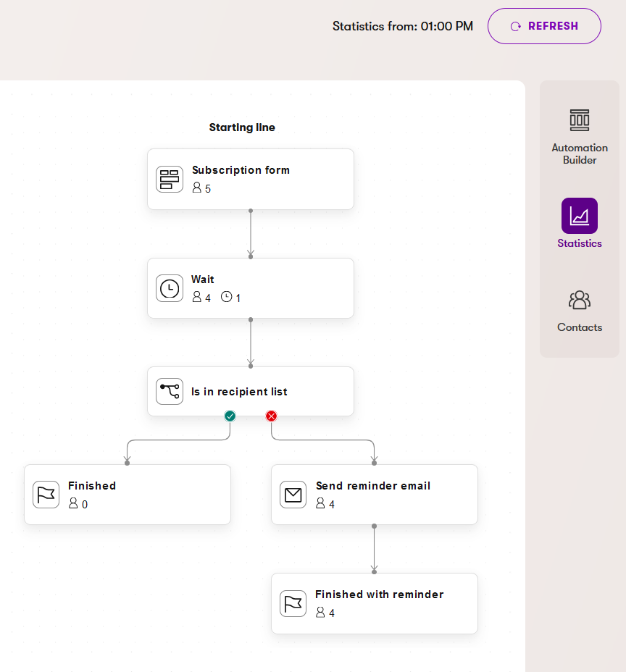Click the Statistics tab label
626x672 pixels.
point(580,243)
